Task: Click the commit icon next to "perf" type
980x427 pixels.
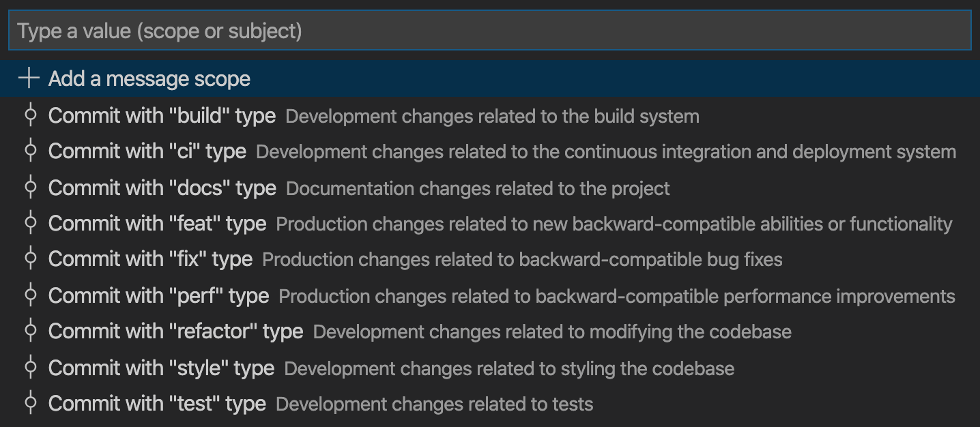Action: pyautogui.click(x=30, y=295)
